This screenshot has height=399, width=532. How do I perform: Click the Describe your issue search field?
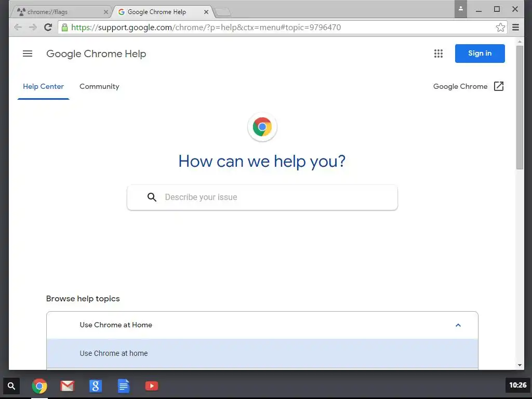[262, 197]
